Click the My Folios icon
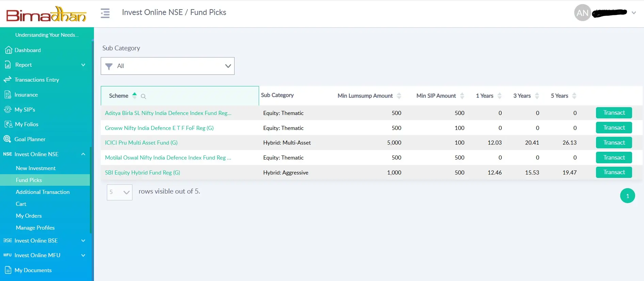Screen dimensions: 644x281 [x=9, y=124]
